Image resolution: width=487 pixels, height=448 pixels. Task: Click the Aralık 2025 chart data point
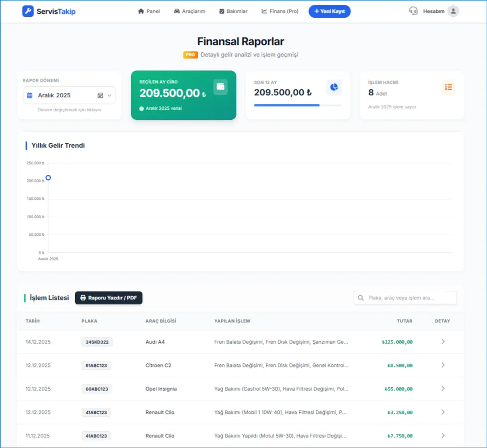(x=48, y=178)
